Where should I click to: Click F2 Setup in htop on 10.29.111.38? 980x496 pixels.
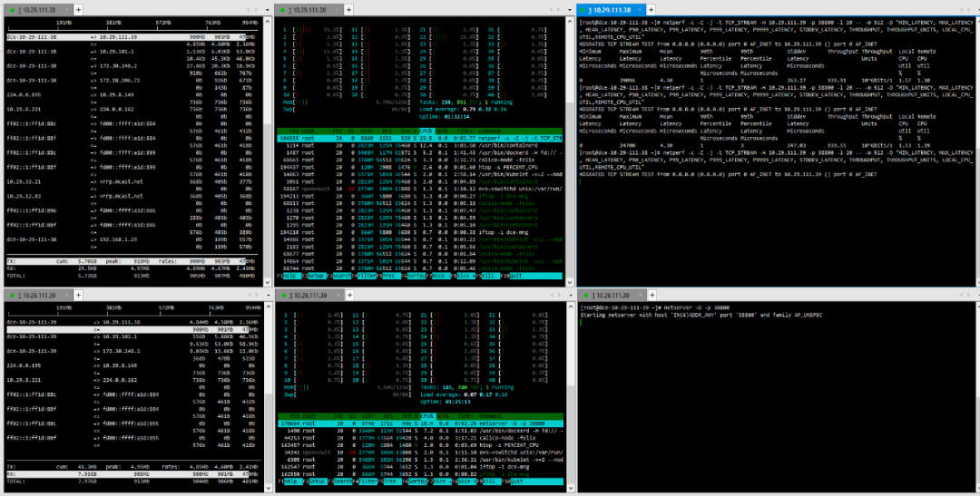pos(312,276)
